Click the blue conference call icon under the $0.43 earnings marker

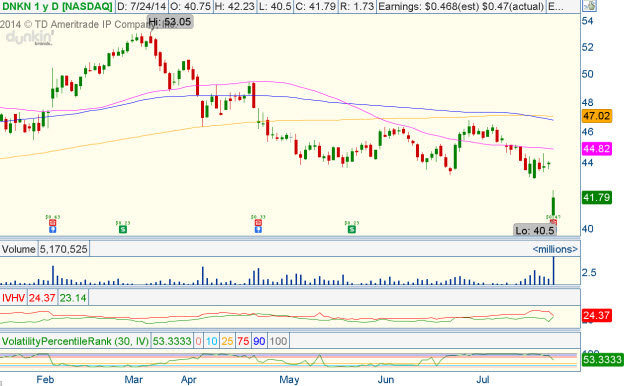pos(53,229)
